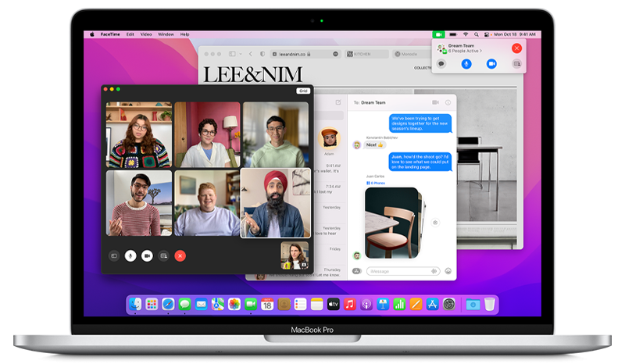Open the chair photo thumbnail in Messages
The width and height of the screenshot is (625, 364).
392,223
